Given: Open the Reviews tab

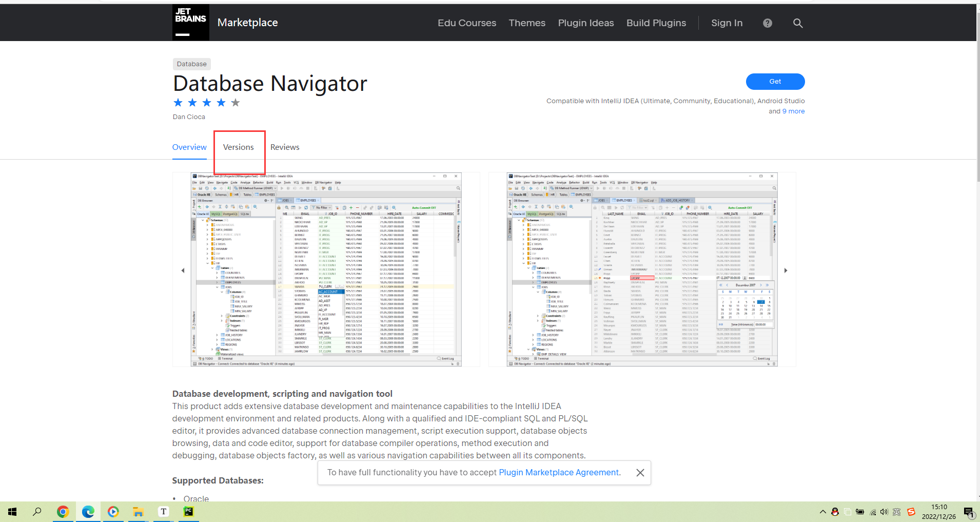Looking at the screenshot, I should [x=285, y=147].
